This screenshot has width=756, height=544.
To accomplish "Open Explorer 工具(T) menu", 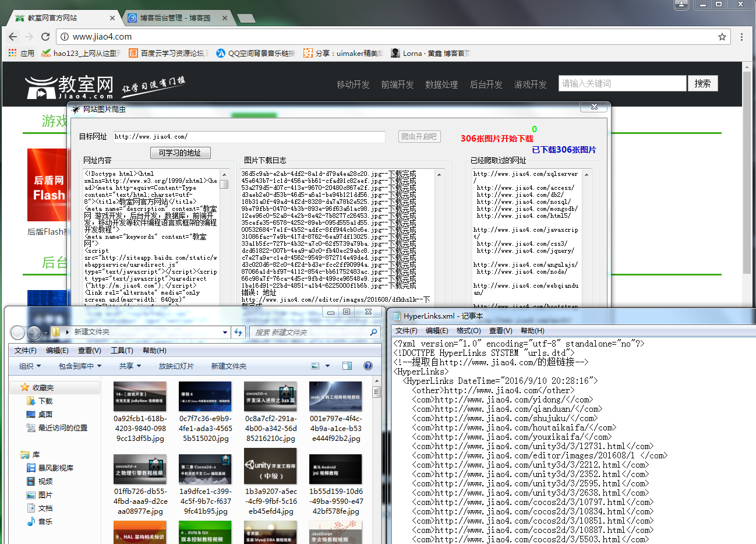I will 122,351.
